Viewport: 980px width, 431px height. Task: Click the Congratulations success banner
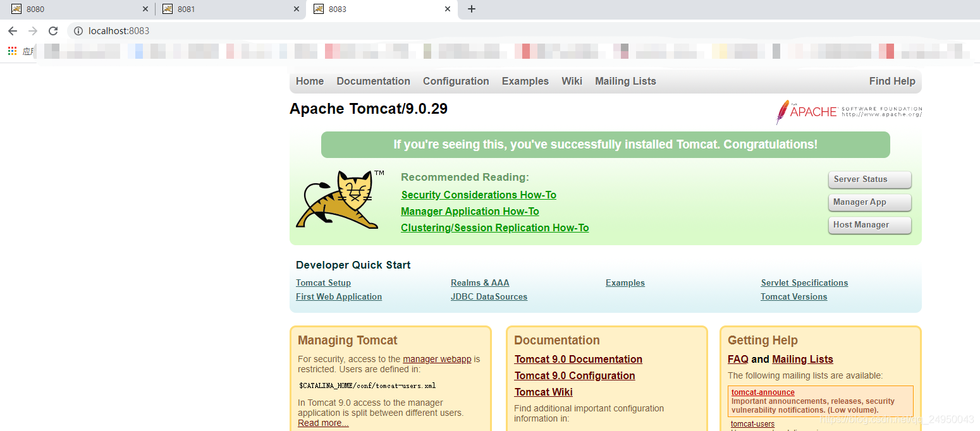tap(606, 145)
